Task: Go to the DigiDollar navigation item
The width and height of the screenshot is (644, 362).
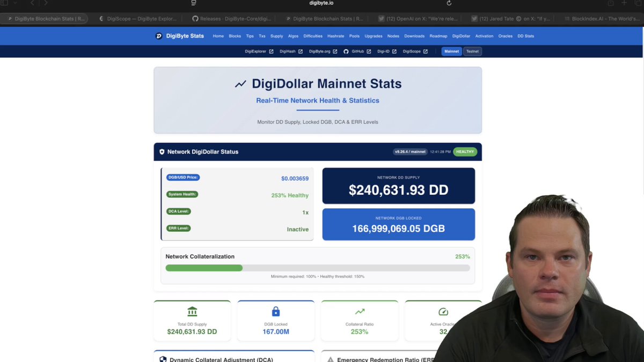Action: (462, 36)
